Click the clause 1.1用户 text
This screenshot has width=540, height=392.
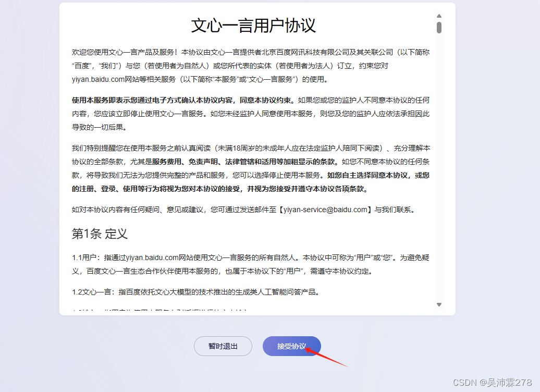tap(251, 265)
